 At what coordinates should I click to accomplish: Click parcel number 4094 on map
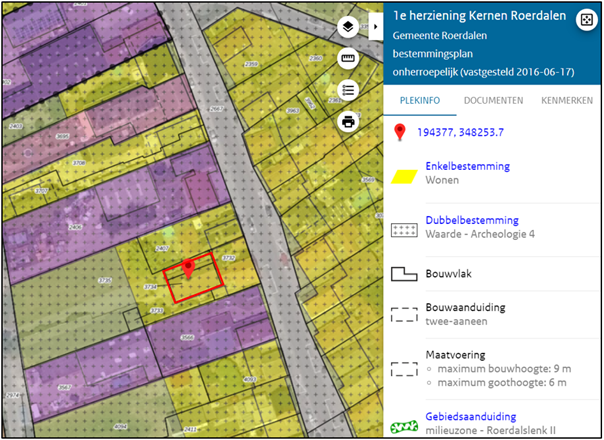[121, 427]
